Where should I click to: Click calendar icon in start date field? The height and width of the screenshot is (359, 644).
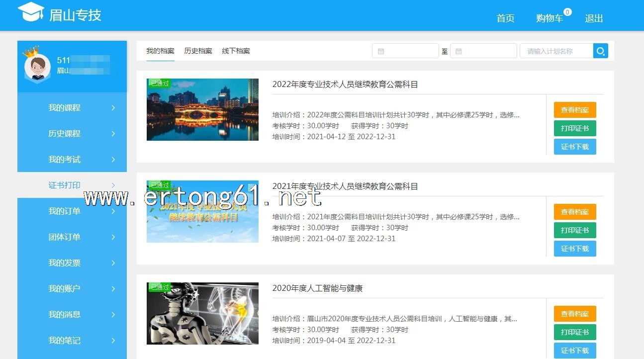coord(381,51)
